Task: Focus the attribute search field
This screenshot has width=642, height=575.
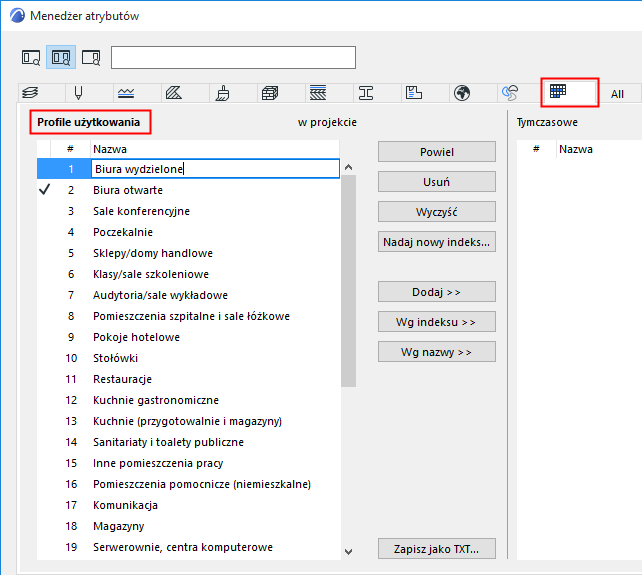Action: (233, 57)
